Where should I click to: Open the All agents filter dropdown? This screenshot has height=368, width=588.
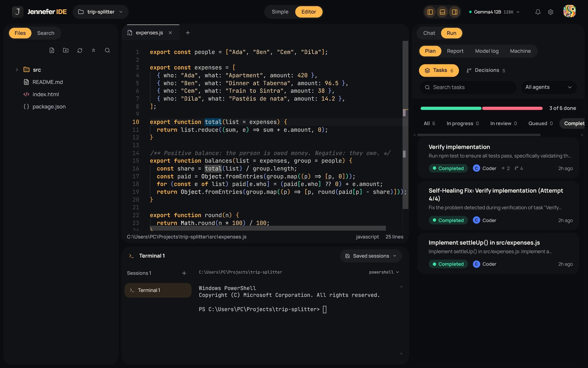tap(549, 87)
